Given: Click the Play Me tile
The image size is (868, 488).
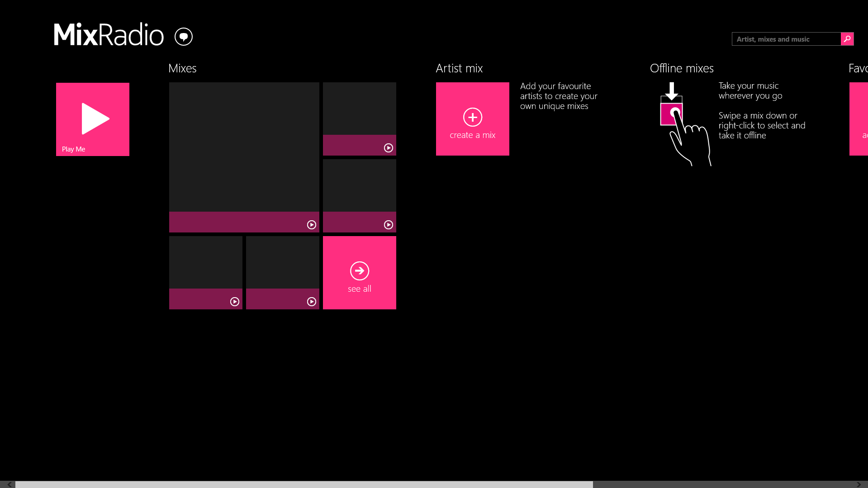Looking at the screenshot, I should pyautogui.click(x=92, y=119).
